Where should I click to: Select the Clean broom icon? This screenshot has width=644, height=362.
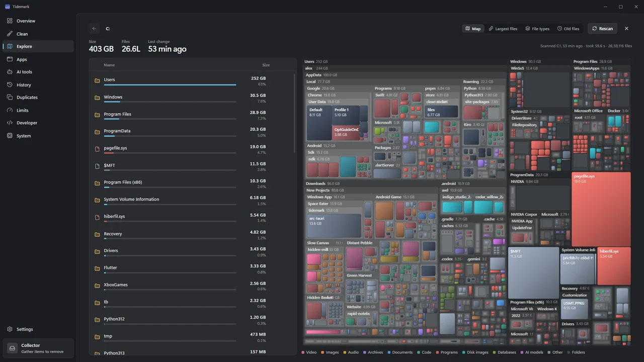10,34
